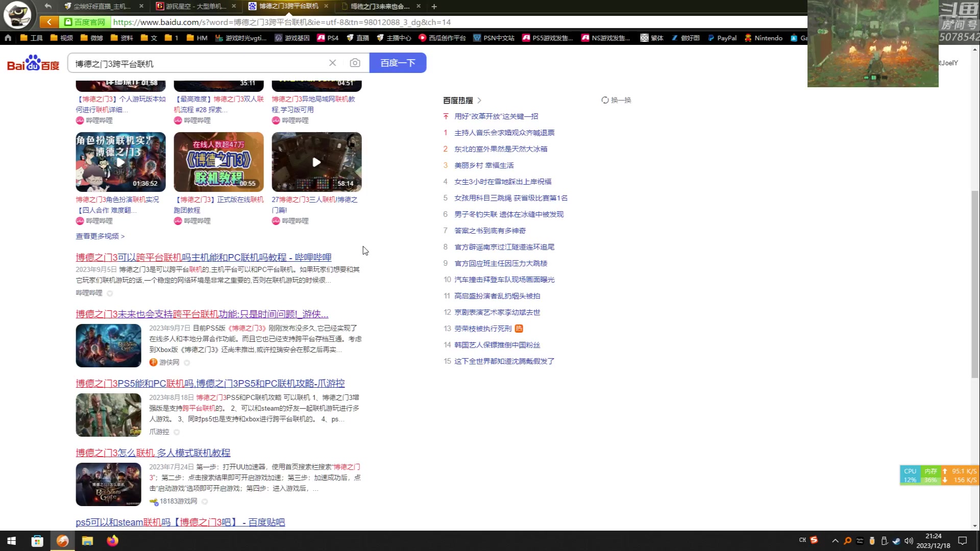
Task: Open hot search 答案之书到底有多神奇
Action: 490,231
